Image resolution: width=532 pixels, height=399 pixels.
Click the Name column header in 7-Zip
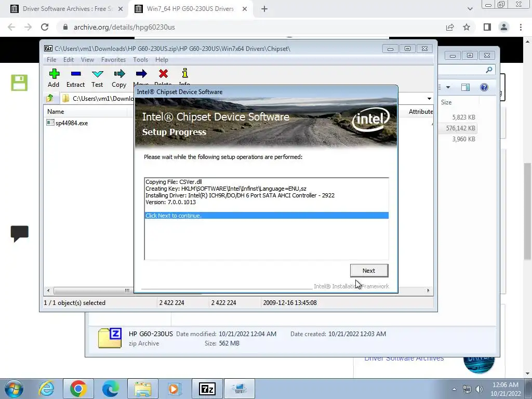(x=56, y=112)
